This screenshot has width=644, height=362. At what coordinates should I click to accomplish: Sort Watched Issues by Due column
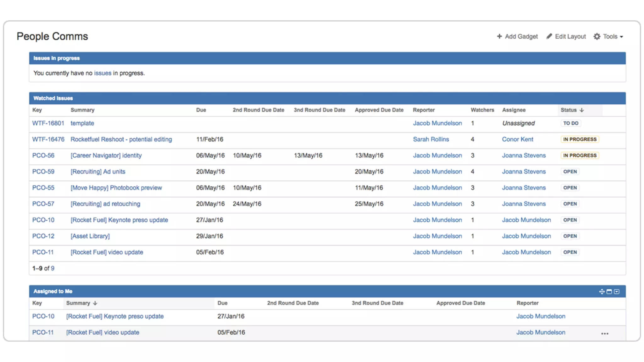tap(201, 110)
